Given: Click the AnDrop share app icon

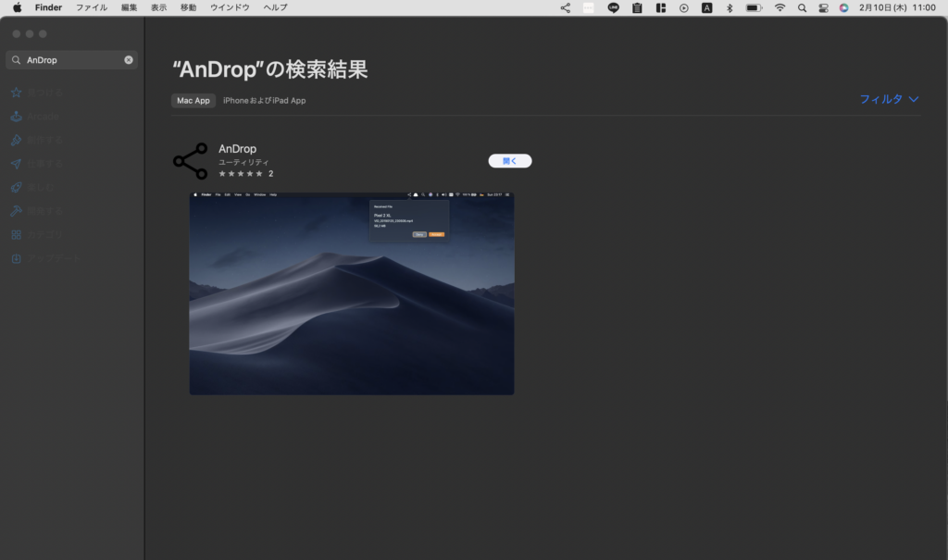Looking at the screenshot, I should (x=191, y=161).
